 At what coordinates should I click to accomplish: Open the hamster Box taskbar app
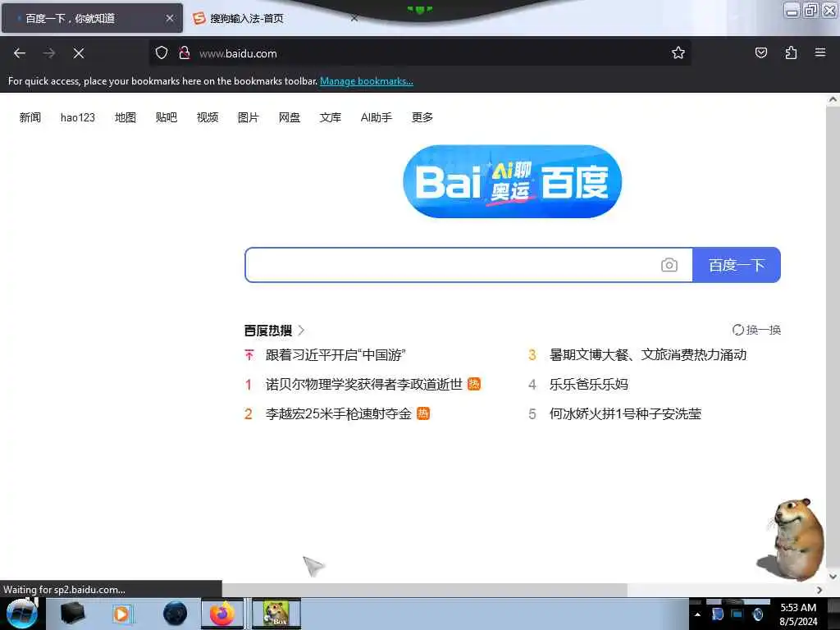pyautogui.click(x=276, y=614)
